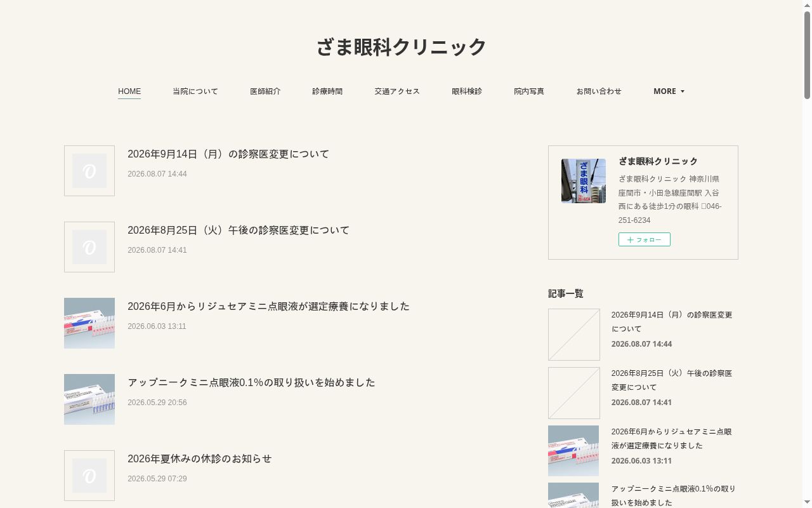This screenshot has width=812, height=508.
Task: Click placeholder thumbnail beside main-list 9月14日 article
Action: click(89, 171)
